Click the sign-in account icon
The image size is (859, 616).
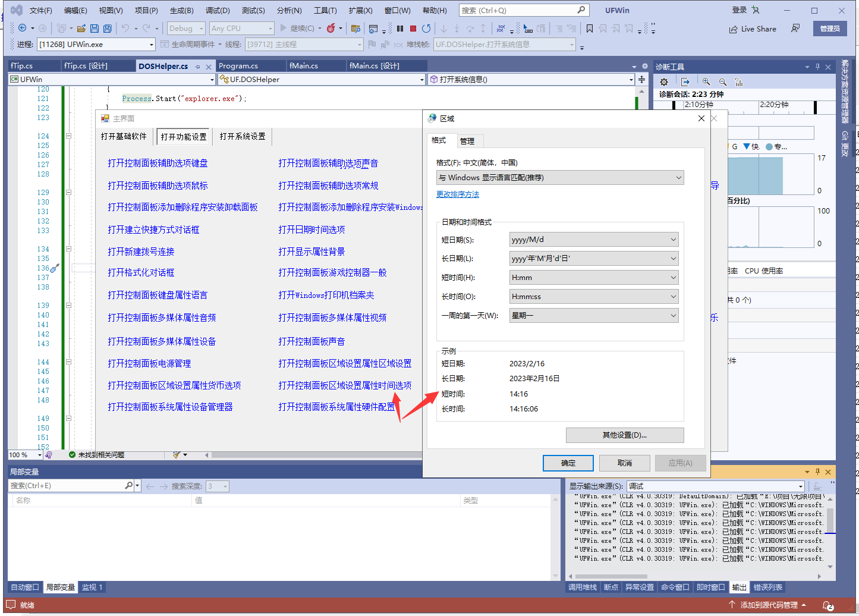tap(756, 10)
